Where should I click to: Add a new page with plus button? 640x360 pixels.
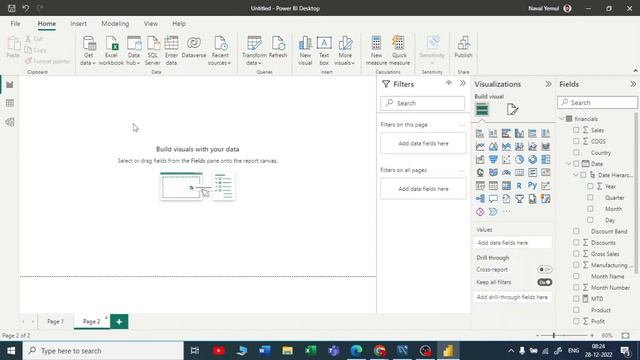coord(119,322)
